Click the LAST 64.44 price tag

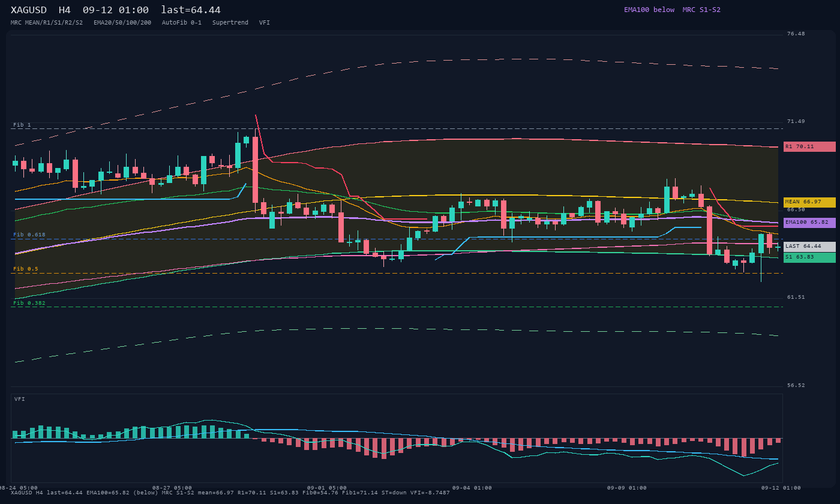tap(809, 247)
